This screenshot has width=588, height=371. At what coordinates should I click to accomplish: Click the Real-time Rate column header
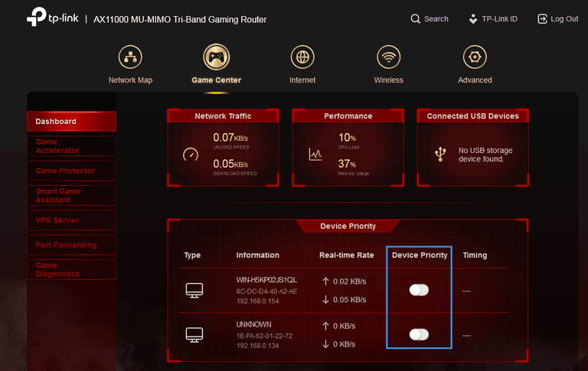(347, 255)
